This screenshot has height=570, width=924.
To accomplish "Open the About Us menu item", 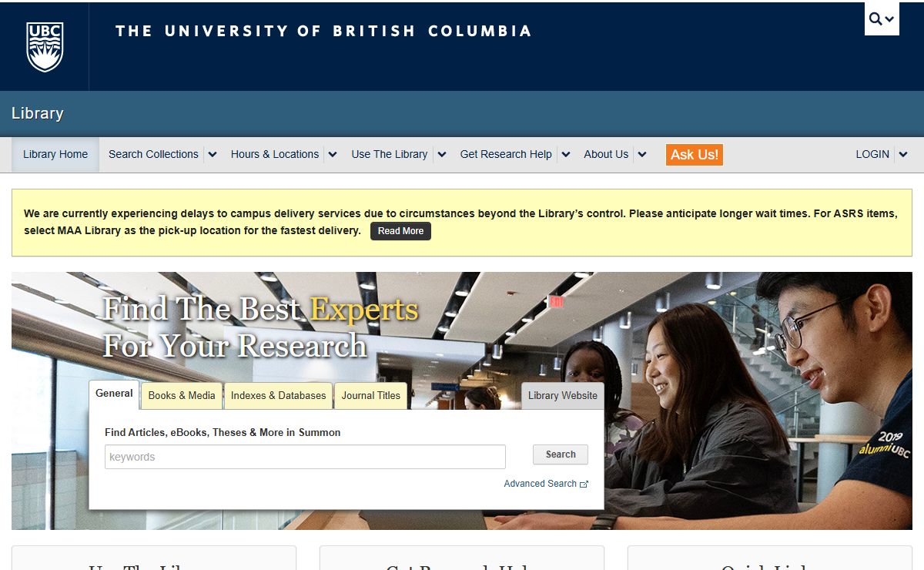I will point(606,155).
